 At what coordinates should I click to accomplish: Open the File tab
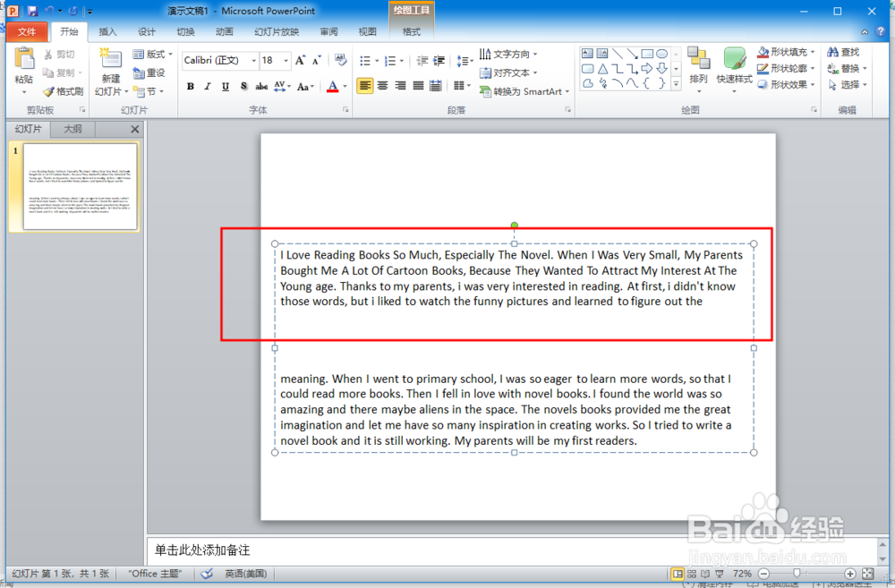coord(26,32)
